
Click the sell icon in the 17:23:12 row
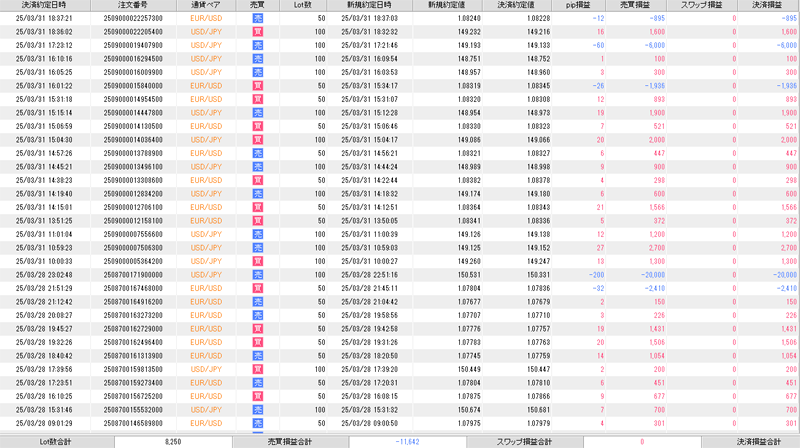pos(258,45)
